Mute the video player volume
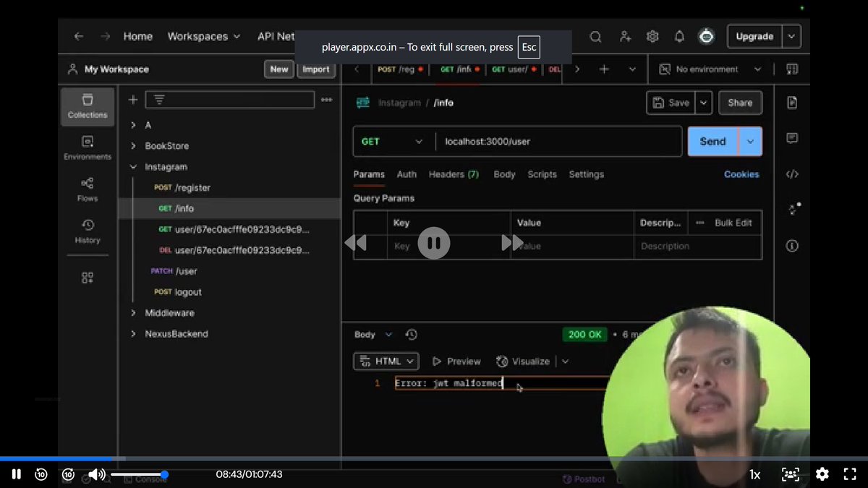 [96, 474]
